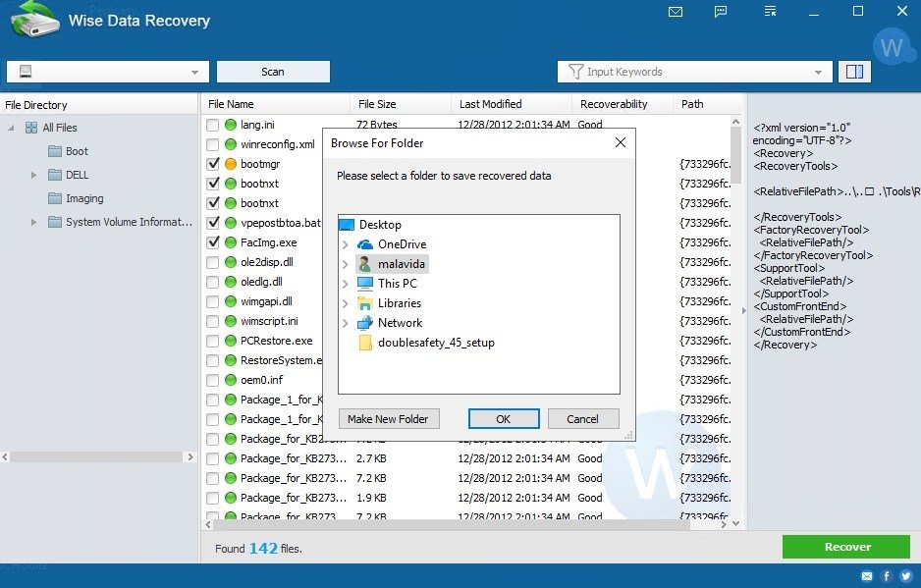Click the file list vertical scrollbar thumb
921x588 pixels.
pyautogui.click(x=736, y=155)
